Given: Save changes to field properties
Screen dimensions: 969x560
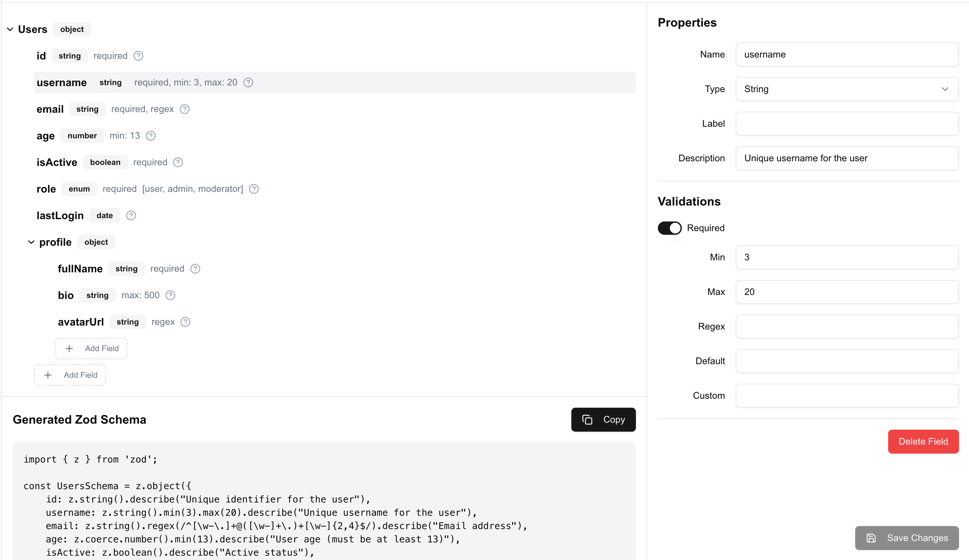Looking at the screenshot, I should 907,538.
